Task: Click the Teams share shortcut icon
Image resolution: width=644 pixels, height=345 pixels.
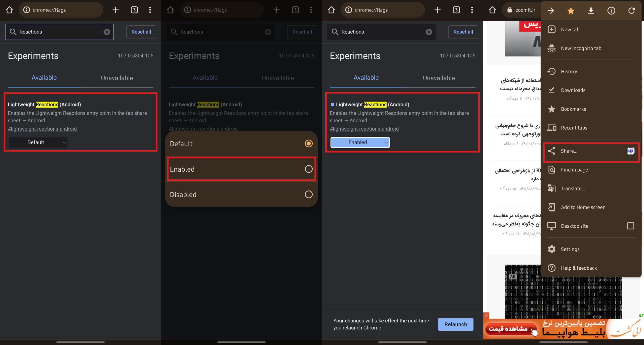Action: [630, 151]
